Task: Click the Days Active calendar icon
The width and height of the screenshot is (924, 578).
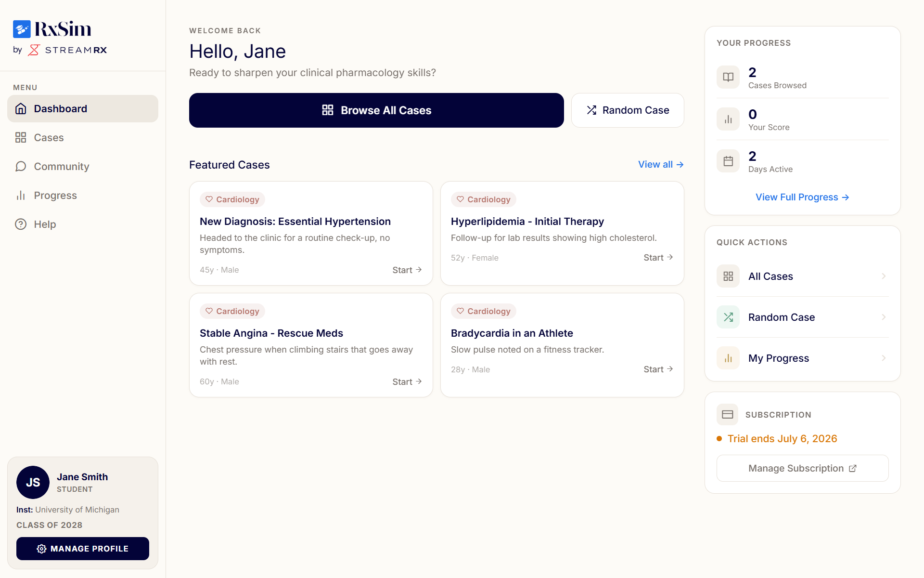Action: pos(728,161)
